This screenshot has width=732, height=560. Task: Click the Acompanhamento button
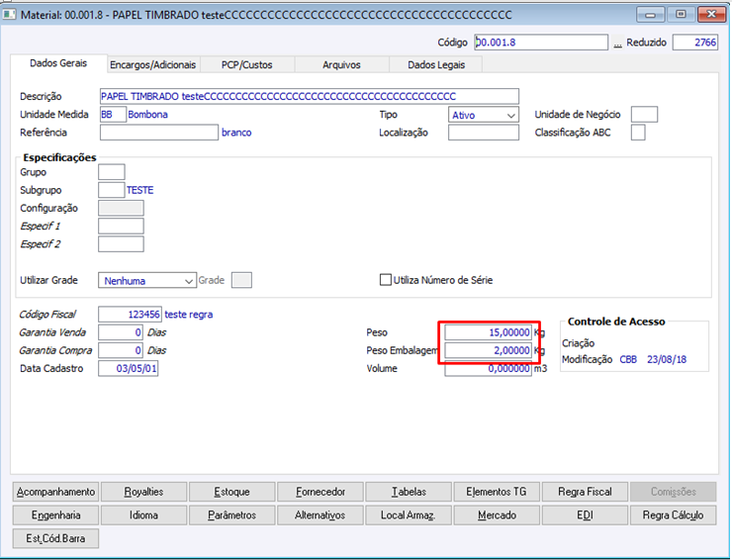[x=56, y=492]
